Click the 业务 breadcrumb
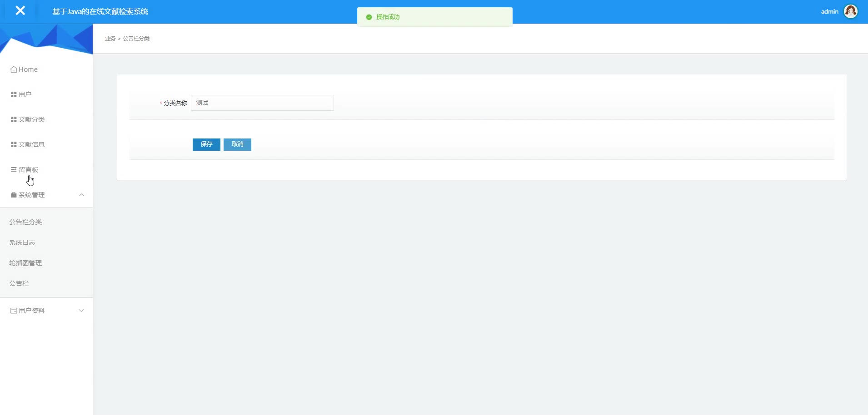Image resolution: width=868 pixels, height=415 pixels. coord(110,39)
